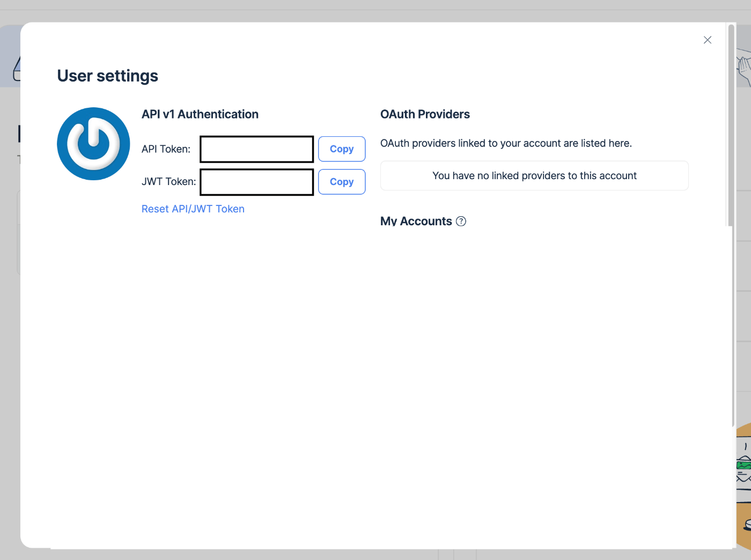Click the User settings title
The height and width of the screenshot is (560, 751).
(x=108, y=76)
